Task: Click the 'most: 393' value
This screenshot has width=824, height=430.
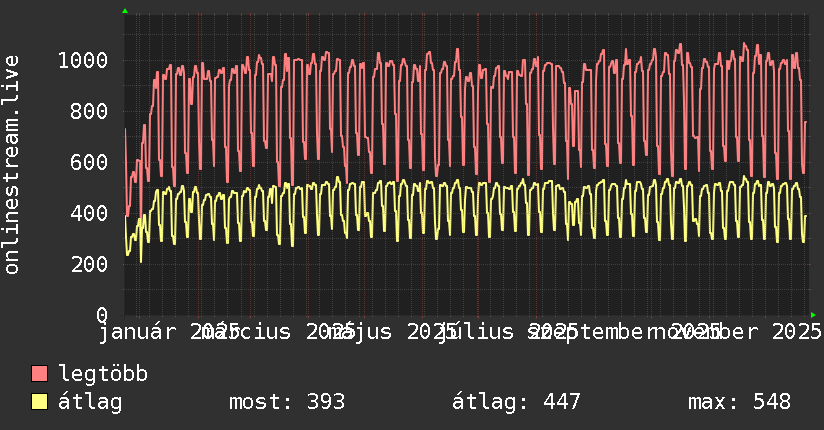Action: pos(287,402)
